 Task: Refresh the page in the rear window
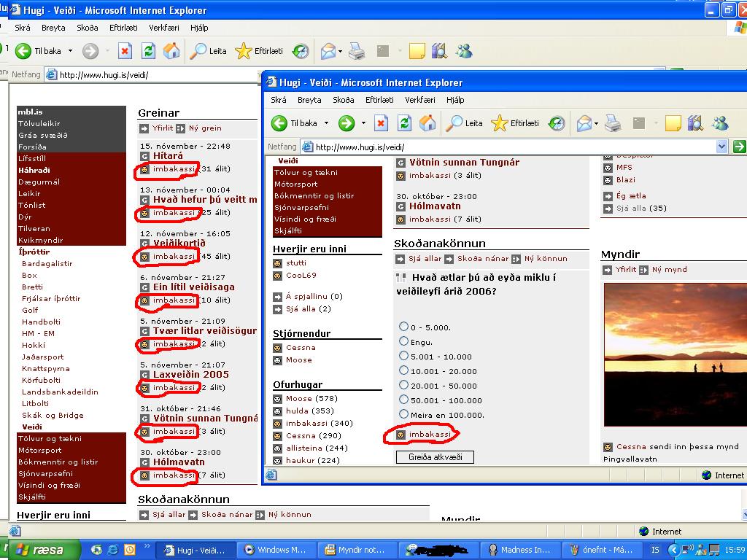point(148,51)
